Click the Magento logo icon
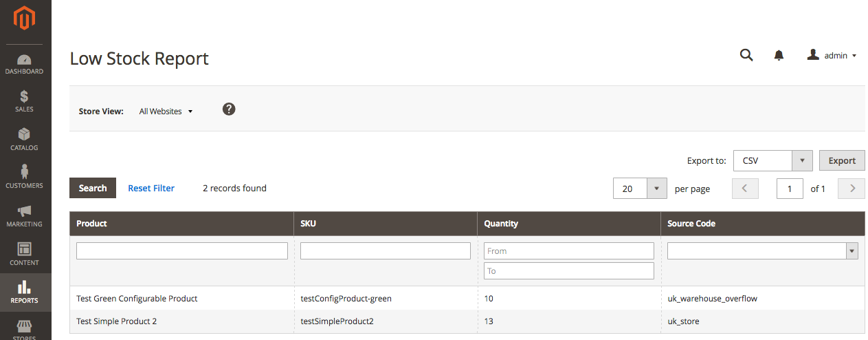The height and width of the screenshot is (340, 868). click(25, 19)
